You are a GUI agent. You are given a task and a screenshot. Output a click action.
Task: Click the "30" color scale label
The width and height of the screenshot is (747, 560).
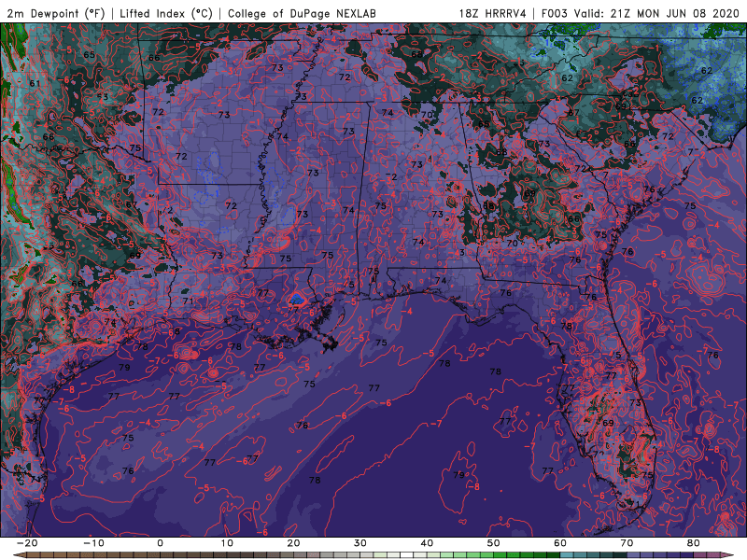coord(360,543)
